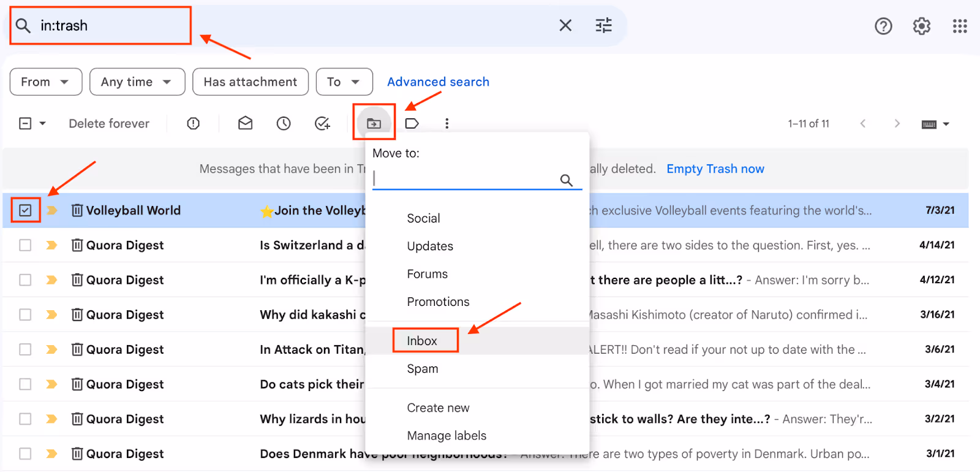Open the Volleyball World message
Screen dimensions: 980x472
click(x=485, y=210)
